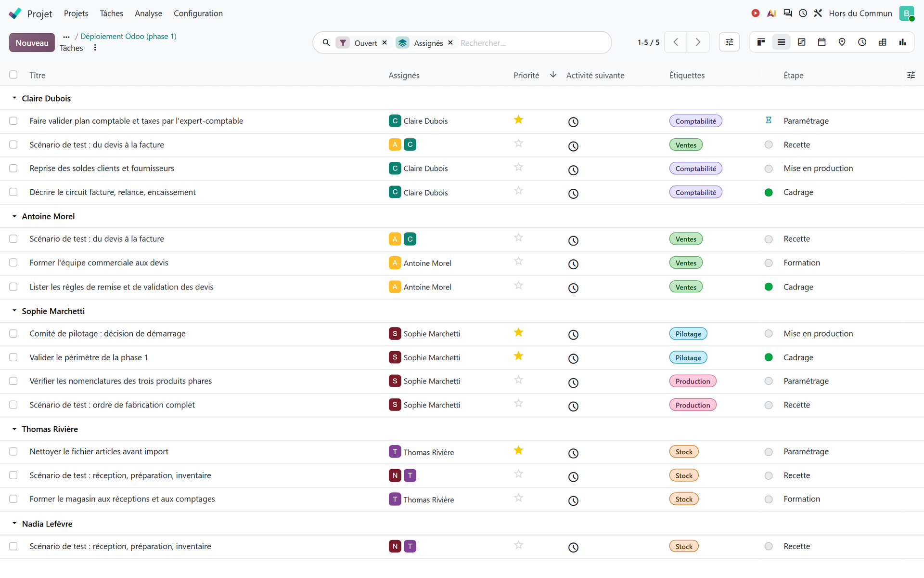Screen dimensions: 924x578
Task: Unstar Valider le périmètre de la phase 1
Action: pos(518,356)
